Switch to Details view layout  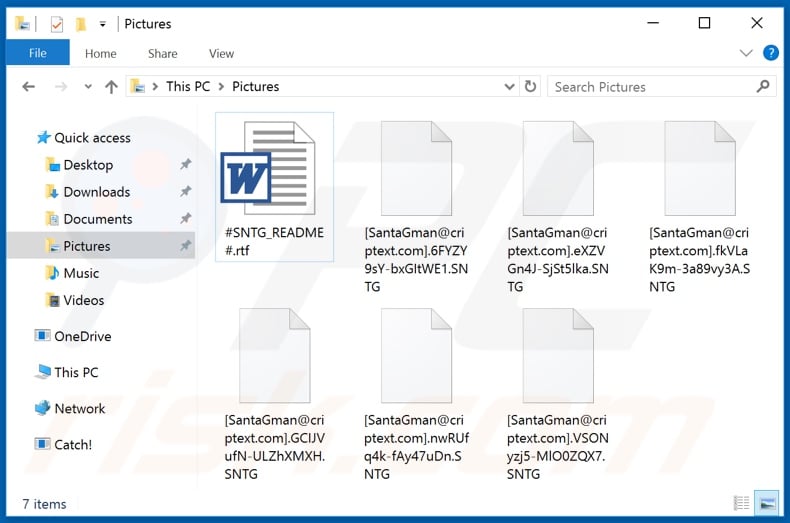pos(741,503)
